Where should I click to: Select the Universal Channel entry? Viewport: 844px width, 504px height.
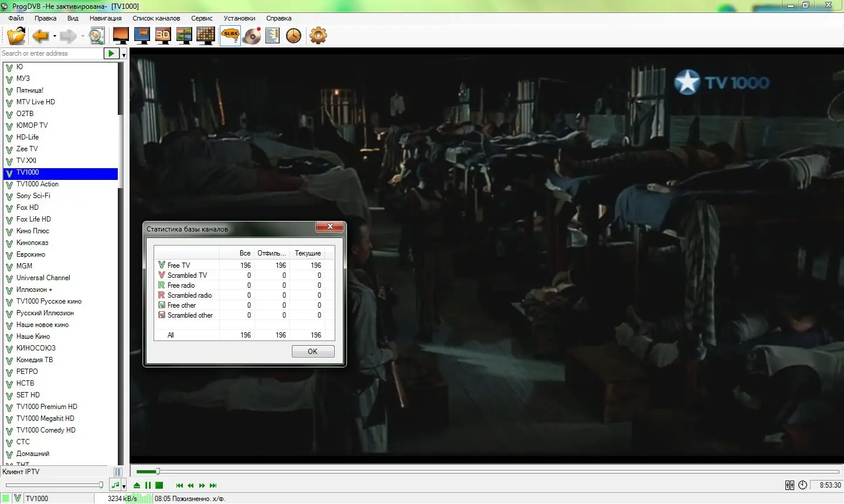click(x=61, y=278)
